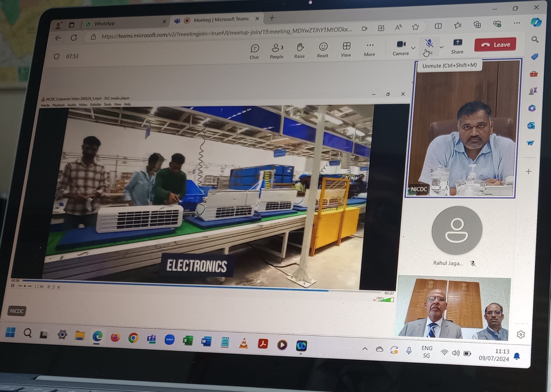Expand the Camera options chevron
551x392 pixels.
pyautogui.click(x=414, y=48)
